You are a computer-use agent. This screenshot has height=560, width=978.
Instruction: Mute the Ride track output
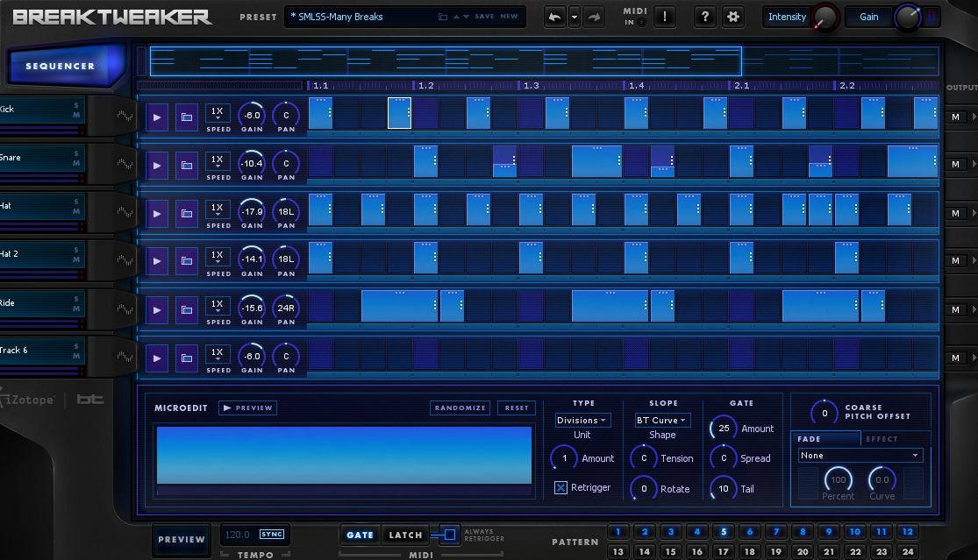pyautogui.click(x=955, y=309)
